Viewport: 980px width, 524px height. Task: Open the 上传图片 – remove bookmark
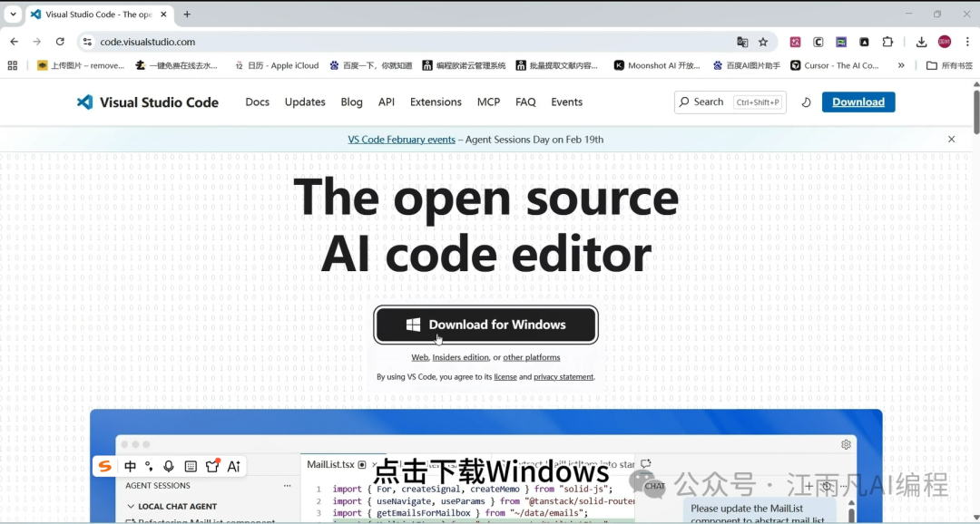(x=81, y=65)
